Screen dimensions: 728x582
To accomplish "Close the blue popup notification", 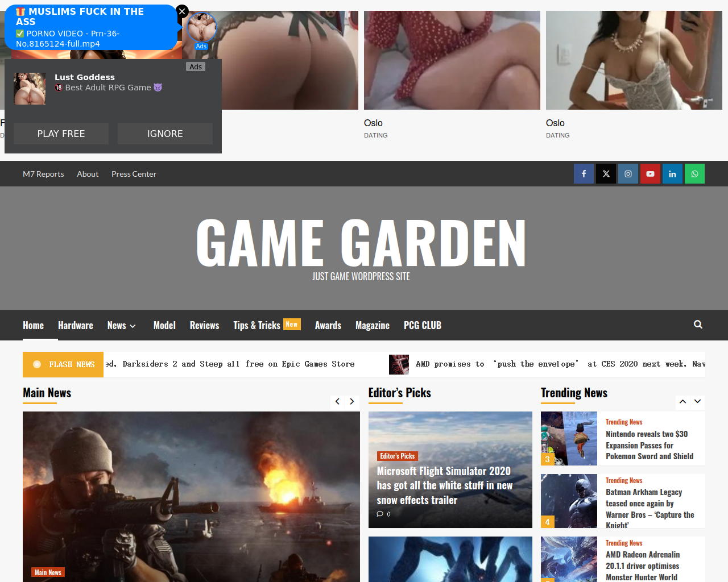I will click(x=182, y=11).
